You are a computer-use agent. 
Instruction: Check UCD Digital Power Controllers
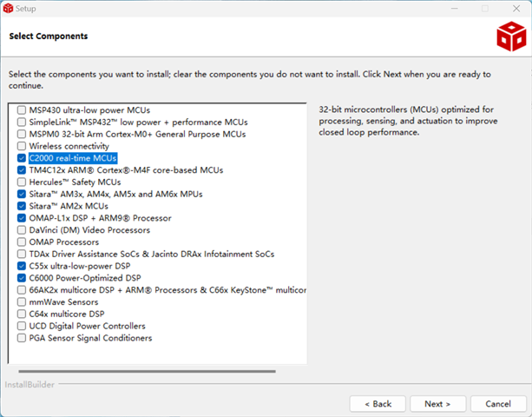point(22,326)
